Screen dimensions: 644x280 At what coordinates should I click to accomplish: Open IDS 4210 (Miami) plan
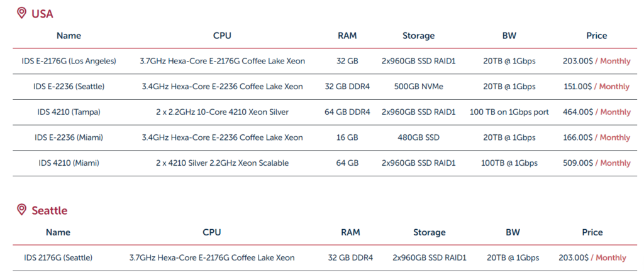[69, 163]
